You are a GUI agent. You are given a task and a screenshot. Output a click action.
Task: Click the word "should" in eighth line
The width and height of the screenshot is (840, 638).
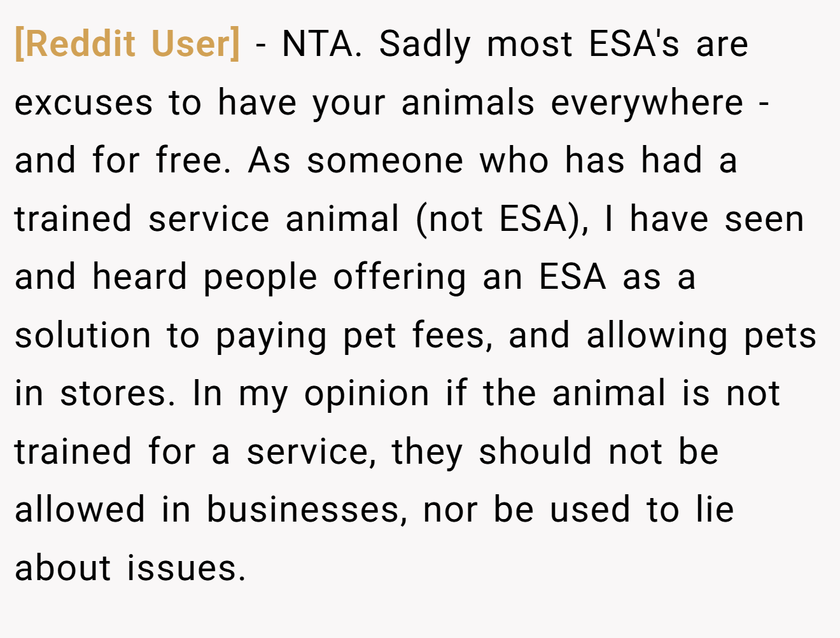[x=535, y=452]
